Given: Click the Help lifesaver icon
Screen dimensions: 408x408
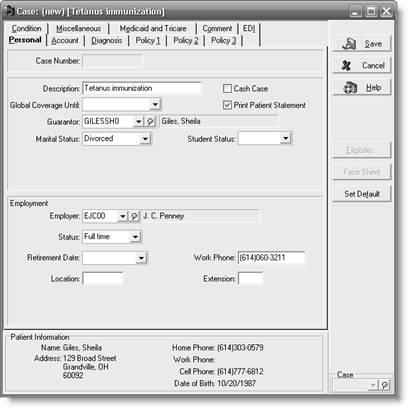Looking at the screenshot, I should tap(350, 88).
